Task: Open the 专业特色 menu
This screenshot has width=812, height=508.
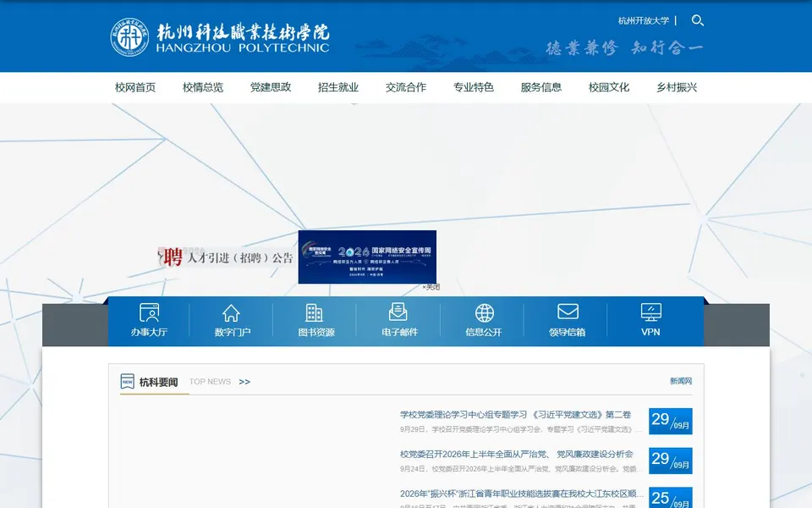Action: (474, 87)
